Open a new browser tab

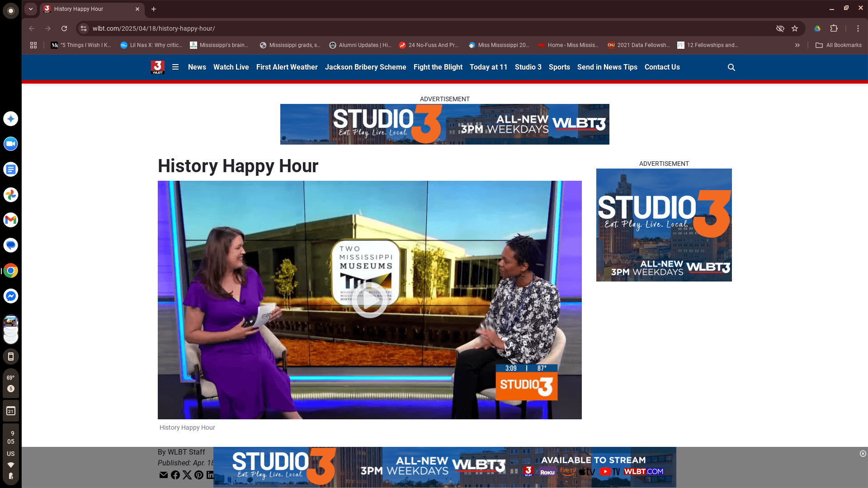(x=154, y=9)
